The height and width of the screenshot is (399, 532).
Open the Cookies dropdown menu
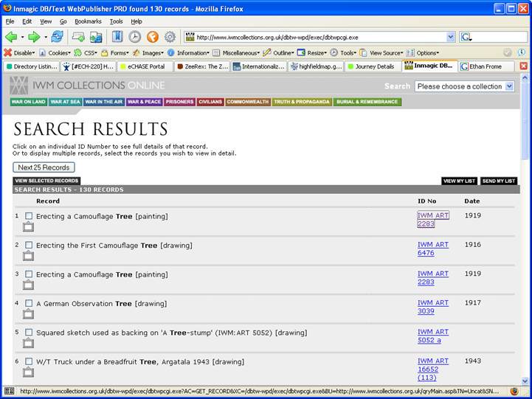(x=55, y=53)
